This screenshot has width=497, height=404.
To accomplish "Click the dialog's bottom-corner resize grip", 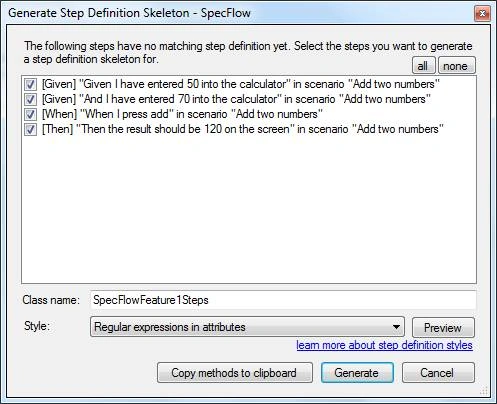I will pyautogui.click(x=484, y=390).
